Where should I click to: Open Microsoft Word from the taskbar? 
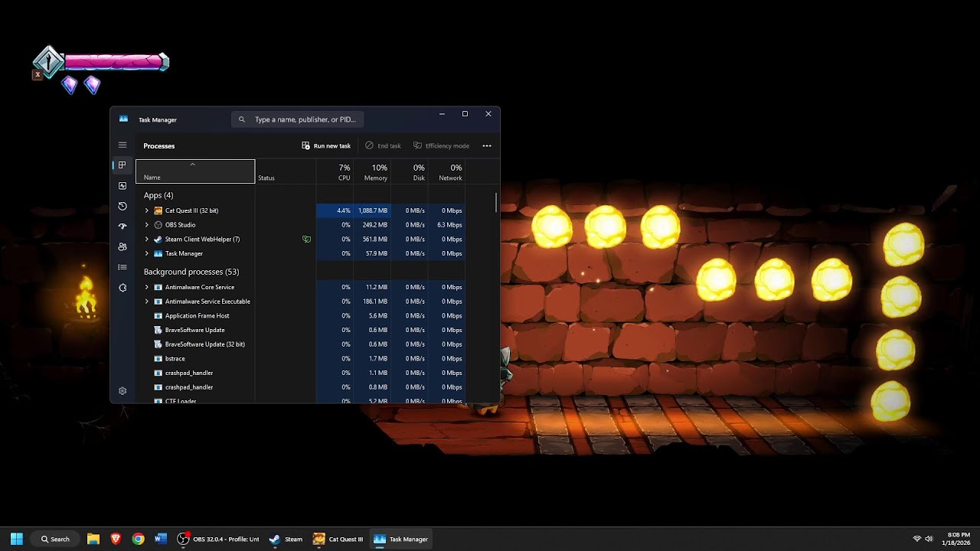click(x=160, y=539)
